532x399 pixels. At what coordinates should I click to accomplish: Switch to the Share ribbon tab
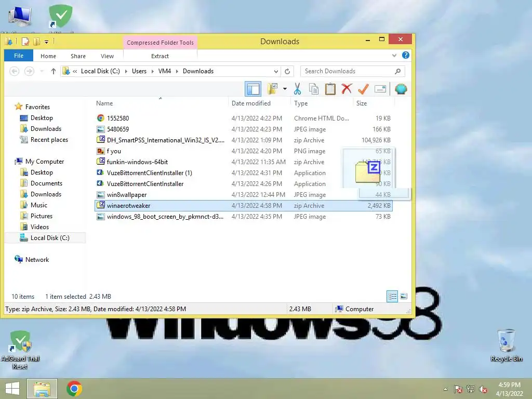[x=78, y=56]
